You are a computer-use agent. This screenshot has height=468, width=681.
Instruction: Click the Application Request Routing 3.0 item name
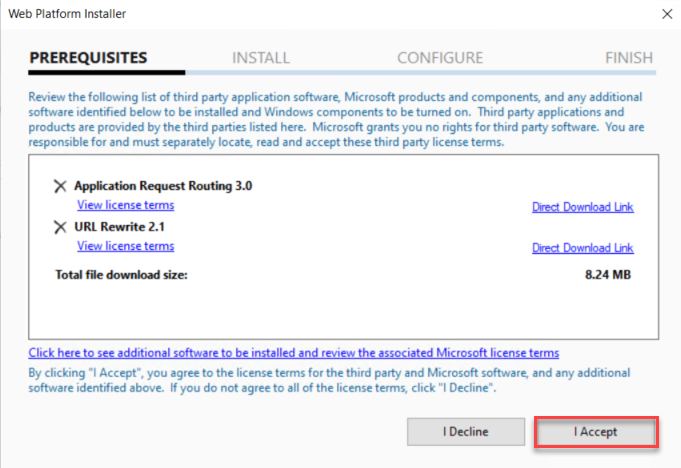pyautogui.click(x=150, y=186)
